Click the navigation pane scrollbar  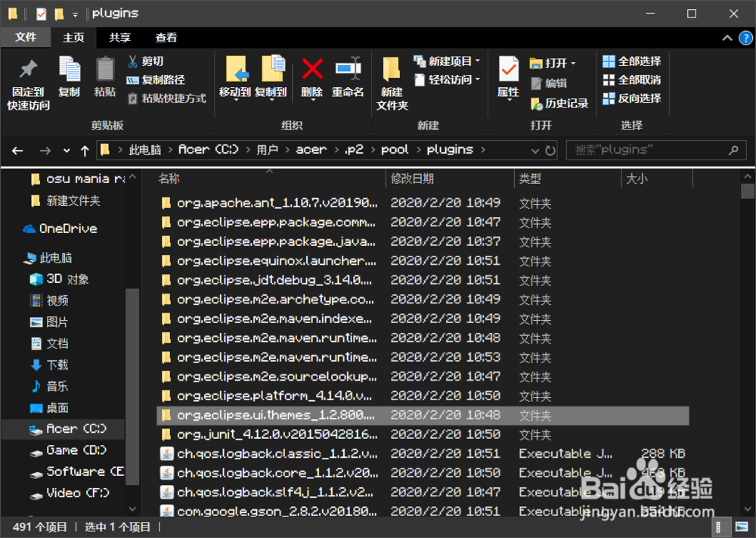click(132, 385)
